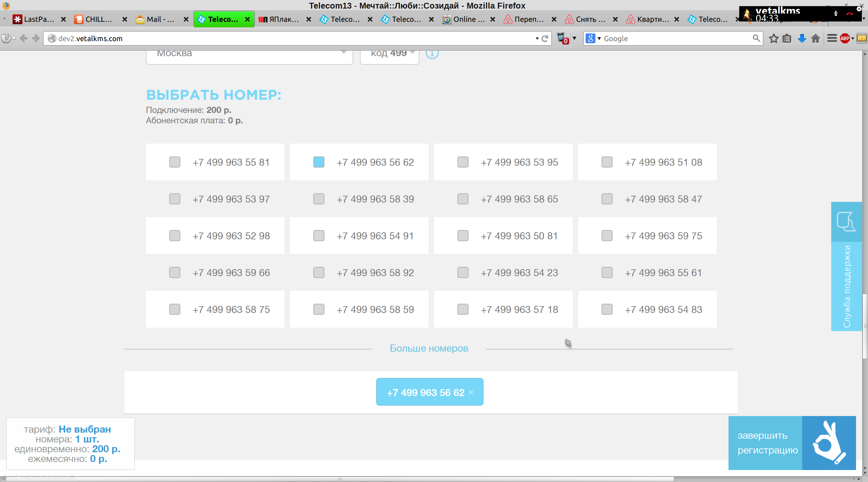The height and width of the screenshot is (482, 868).
Task: Bookmark this page with the star icon
Action: coord(774,38)
